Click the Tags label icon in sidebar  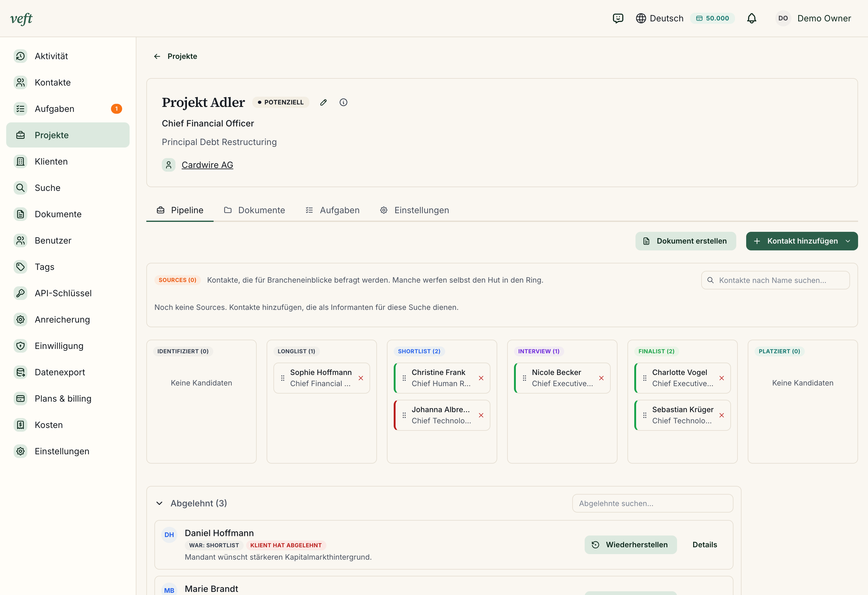pyautogui.click(x=20, y=267)
